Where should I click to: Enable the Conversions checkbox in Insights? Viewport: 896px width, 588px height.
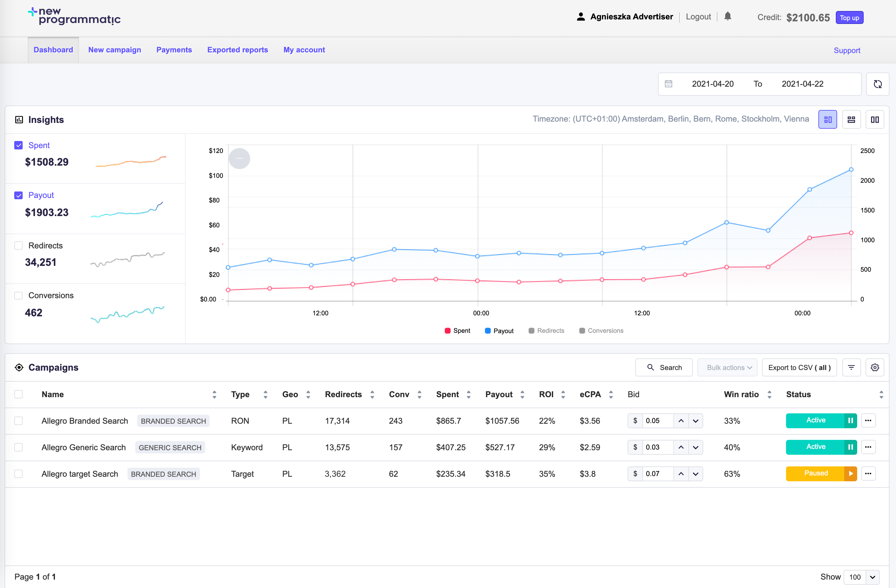[18, 295]
